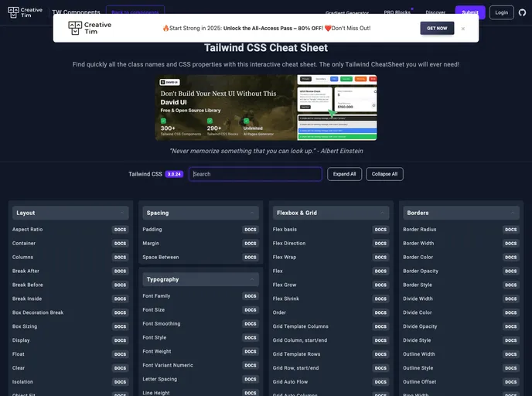Viewport: 532px width, 396px height.
Task: Open DOCS for Container
Action: click(x=120, y=244)
